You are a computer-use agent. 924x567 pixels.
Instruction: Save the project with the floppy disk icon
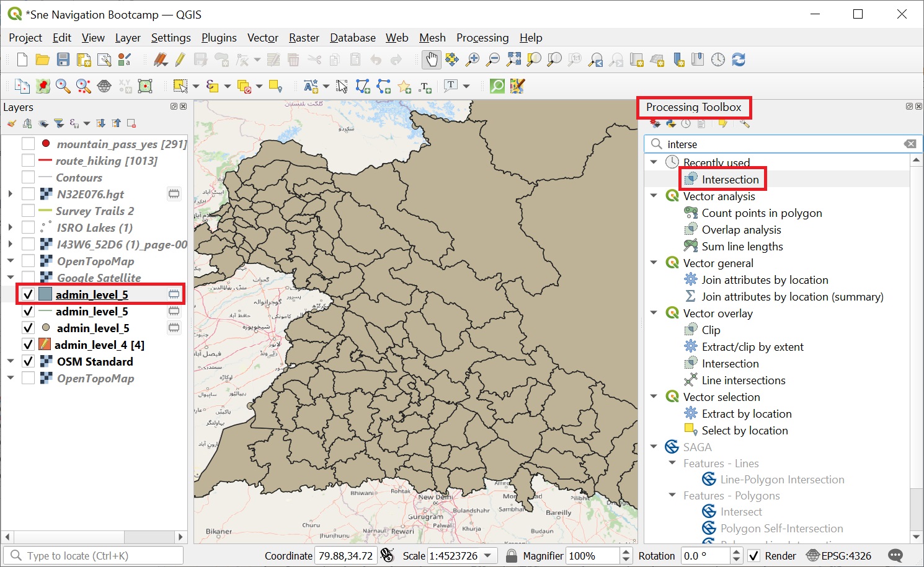coord(63,59)
